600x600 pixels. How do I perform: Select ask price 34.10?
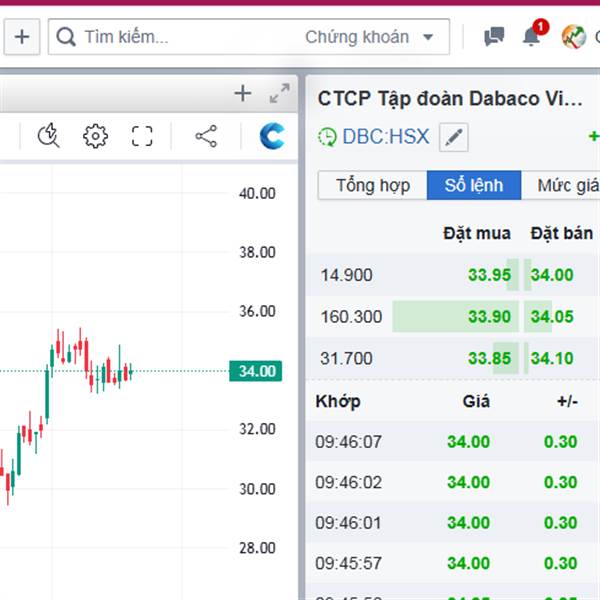(x=552, y=358)
